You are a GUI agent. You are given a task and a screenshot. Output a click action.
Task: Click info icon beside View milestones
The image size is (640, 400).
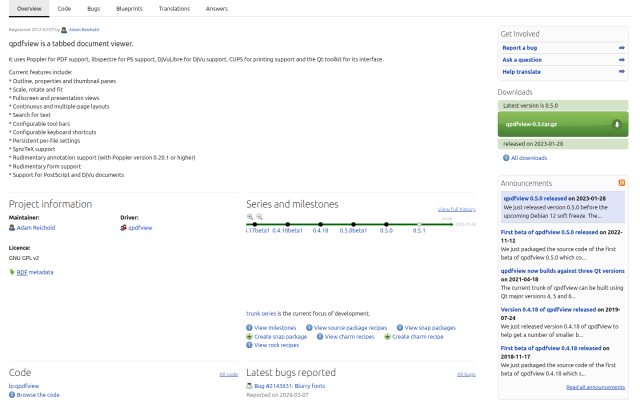(x=249, y=328)
